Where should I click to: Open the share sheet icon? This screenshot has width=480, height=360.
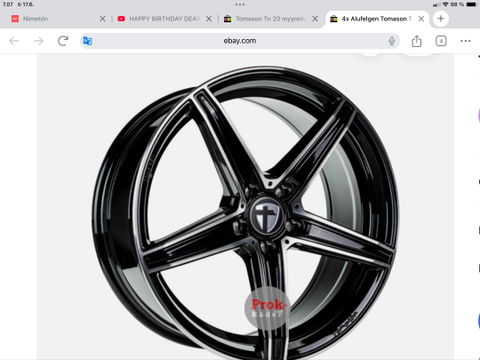click(416, 41)
